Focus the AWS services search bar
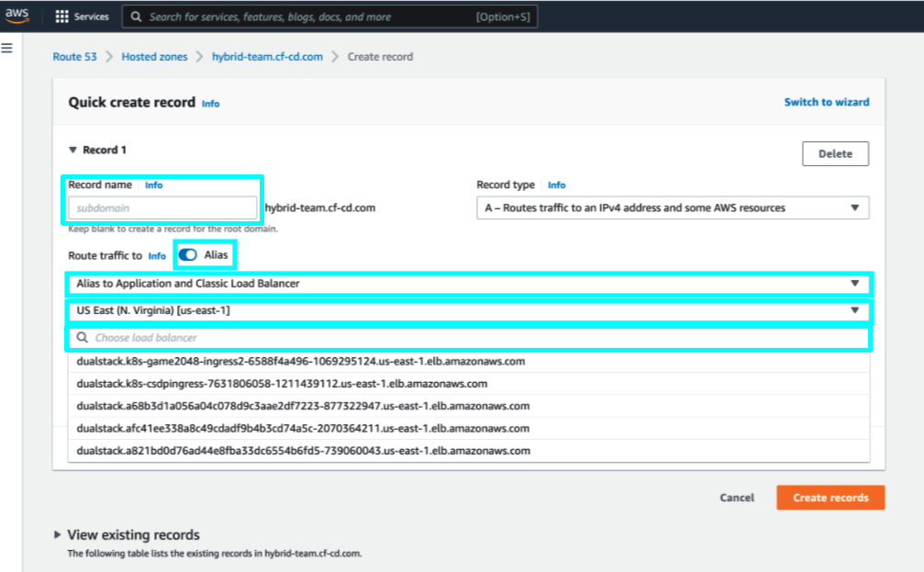Screen dimensions: 924x572 click(310, 17)
